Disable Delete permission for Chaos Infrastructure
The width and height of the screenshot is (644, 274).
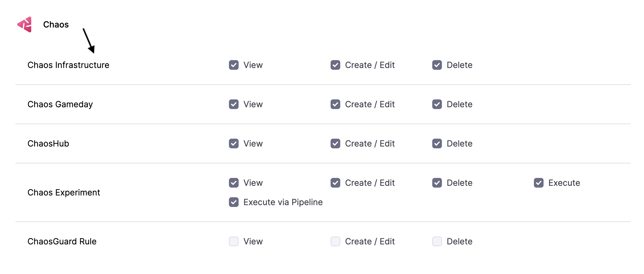(x=437, y=65)
